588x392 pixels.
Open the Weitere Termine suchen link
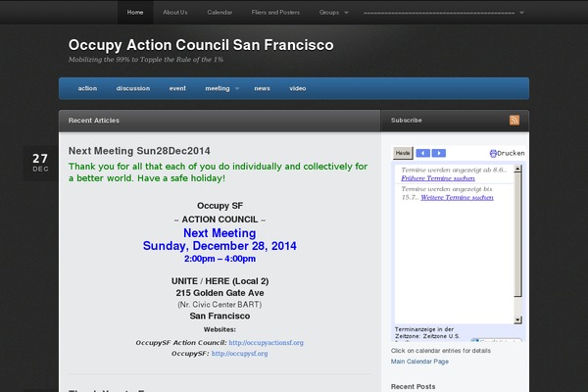pyautogui.click(x=457, y=197)
